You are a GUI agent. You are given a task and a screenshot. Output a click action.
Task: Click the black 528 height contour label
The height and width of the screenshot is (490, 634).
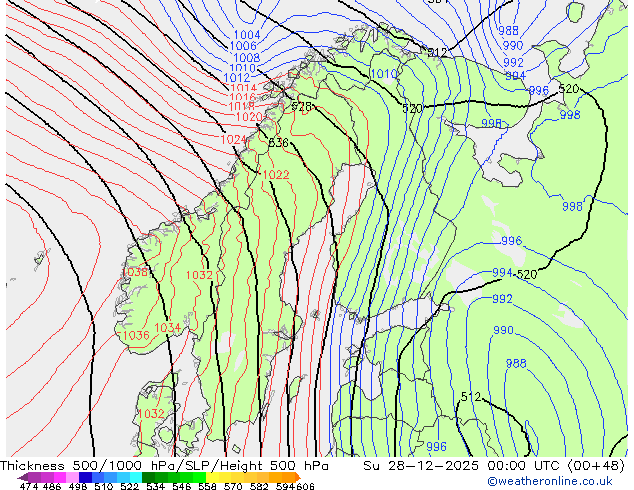[302, 106]
